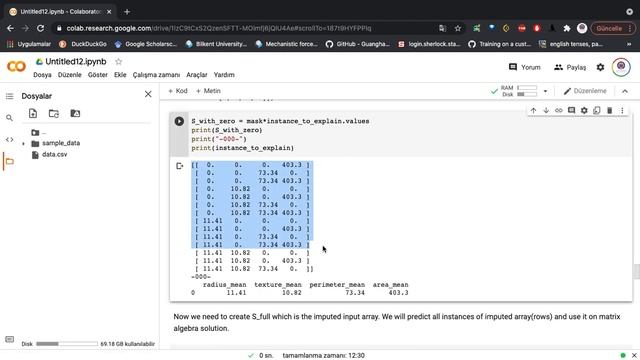Clear cell output icon

point(180,166)
